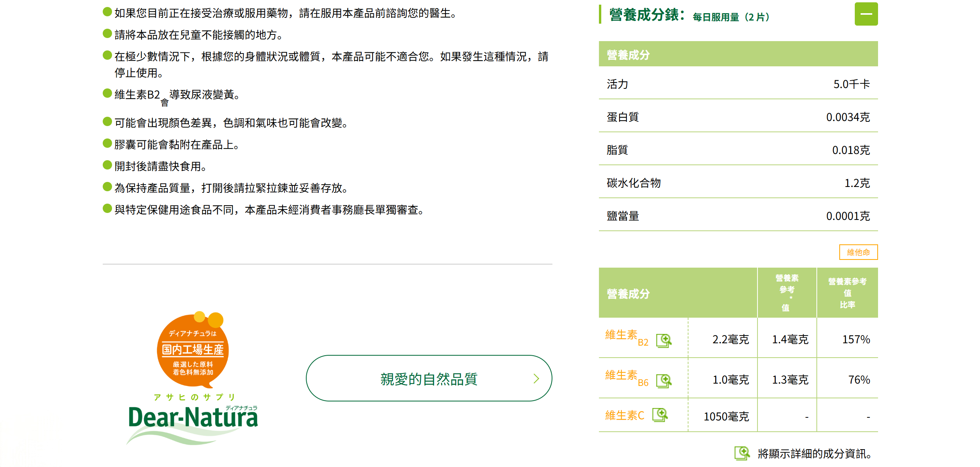Open the 維生素B6 ingredient link
Screen dimensions: 980x467
tap(626, 377)
